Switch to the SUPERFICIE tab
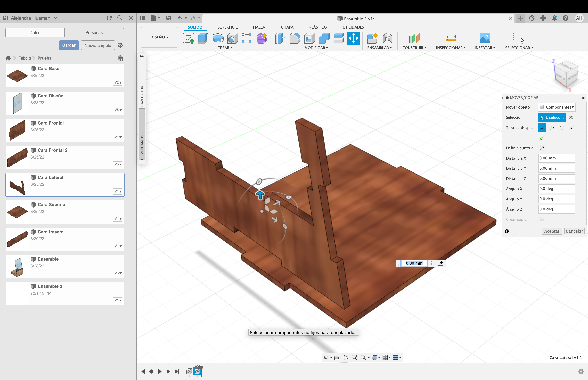The width and height of the screenshot is (588, 380). pyautogui.click(x=227, y=27)
